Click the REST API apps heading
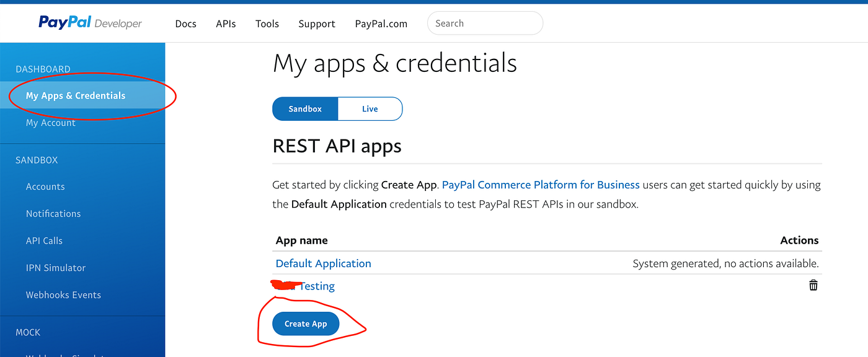 [x=337, y=146]
